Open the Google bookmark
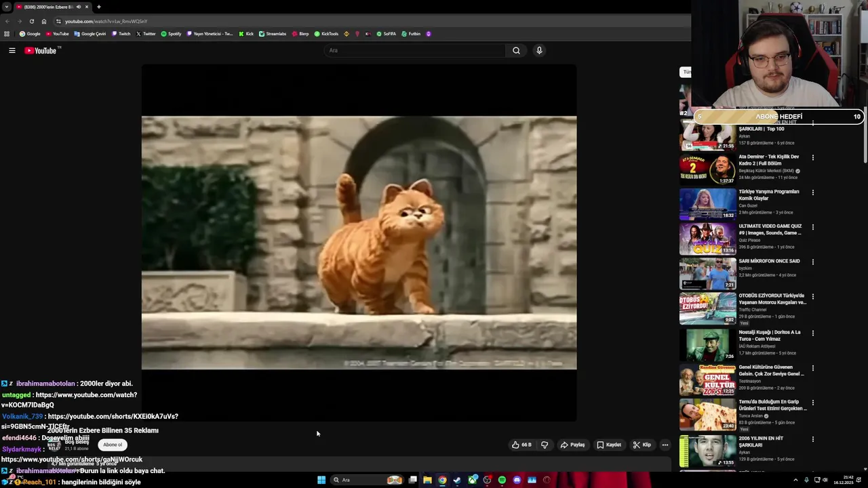Viewport: 868px width, 488px height. click(30, 34)
